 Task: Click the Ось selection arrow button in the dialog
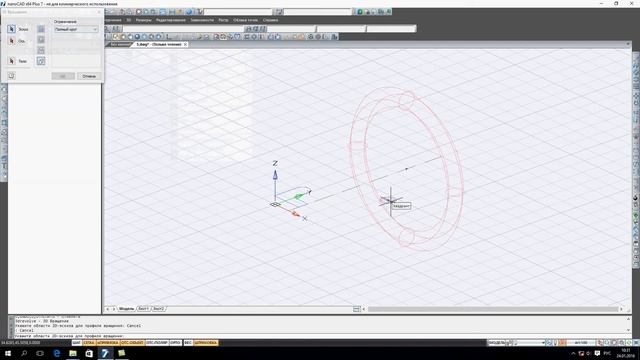(x=11, y=41)
